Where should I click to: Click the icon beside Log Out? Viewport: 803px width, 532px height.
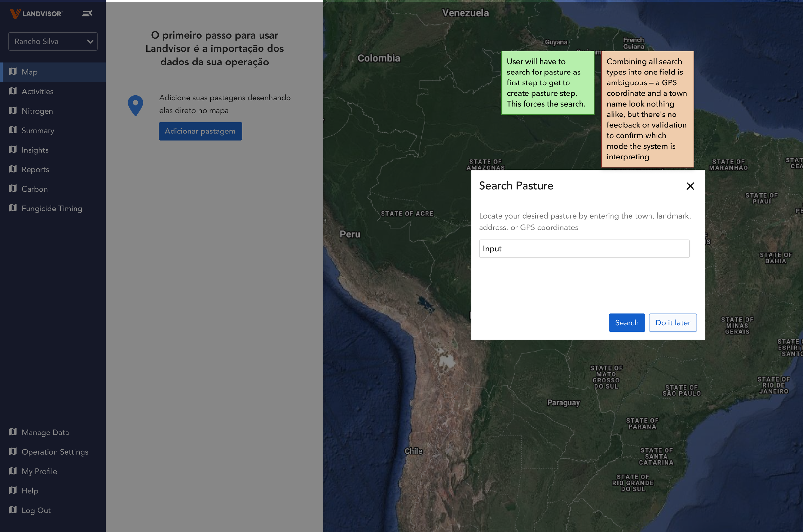(13, 510)
